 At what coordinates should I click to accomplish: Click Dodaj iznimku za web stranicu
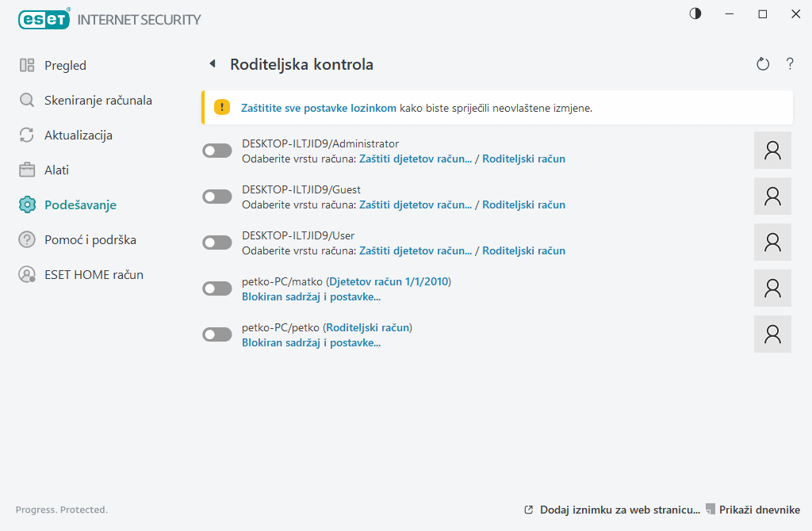pyautogui.click(x=619, y=510)
